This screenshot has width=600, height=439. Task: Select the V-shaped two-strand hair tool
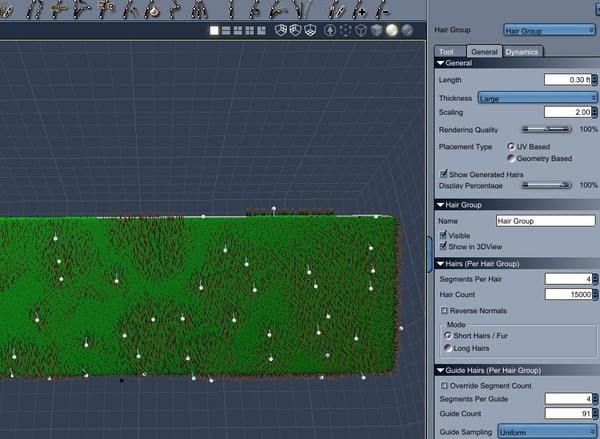click(302, 9)
